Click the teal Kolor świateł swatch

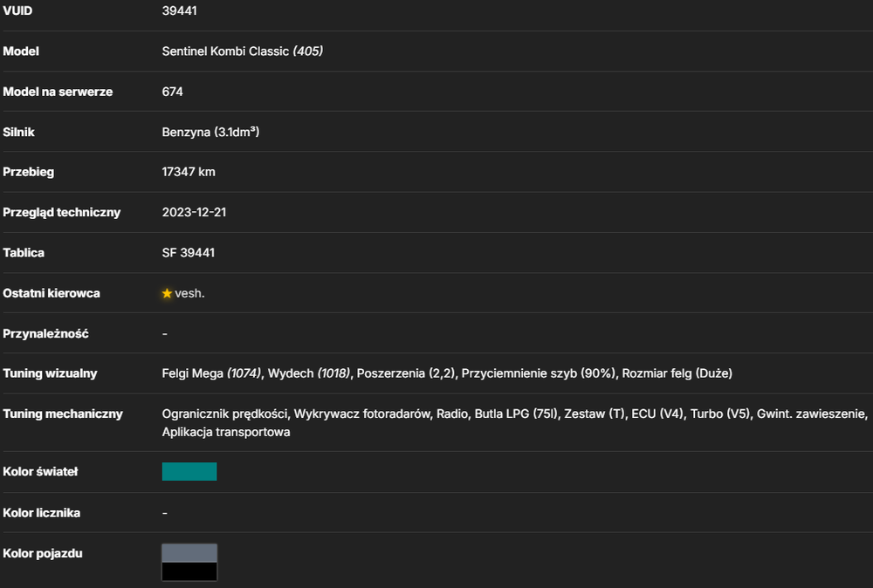pos(189,471)
